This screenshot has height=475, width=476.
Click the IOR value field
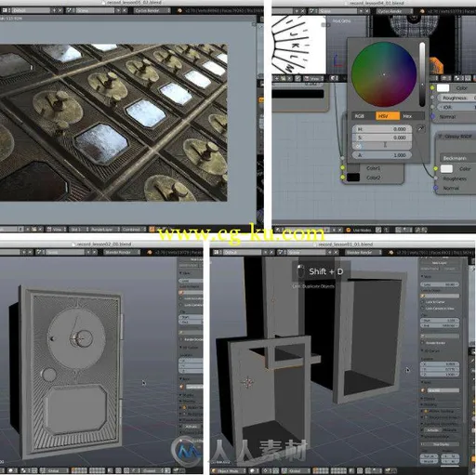tap(456, 107)
